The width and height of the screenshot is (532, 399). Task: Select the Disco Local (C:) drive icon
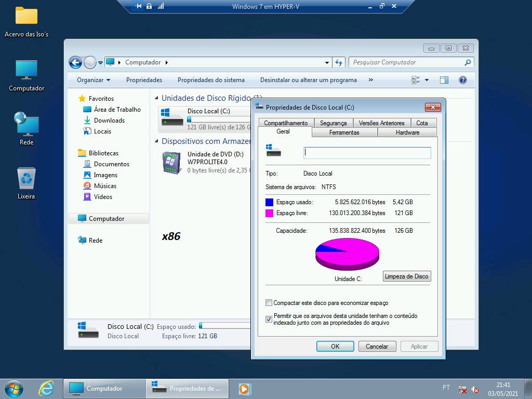172,117
